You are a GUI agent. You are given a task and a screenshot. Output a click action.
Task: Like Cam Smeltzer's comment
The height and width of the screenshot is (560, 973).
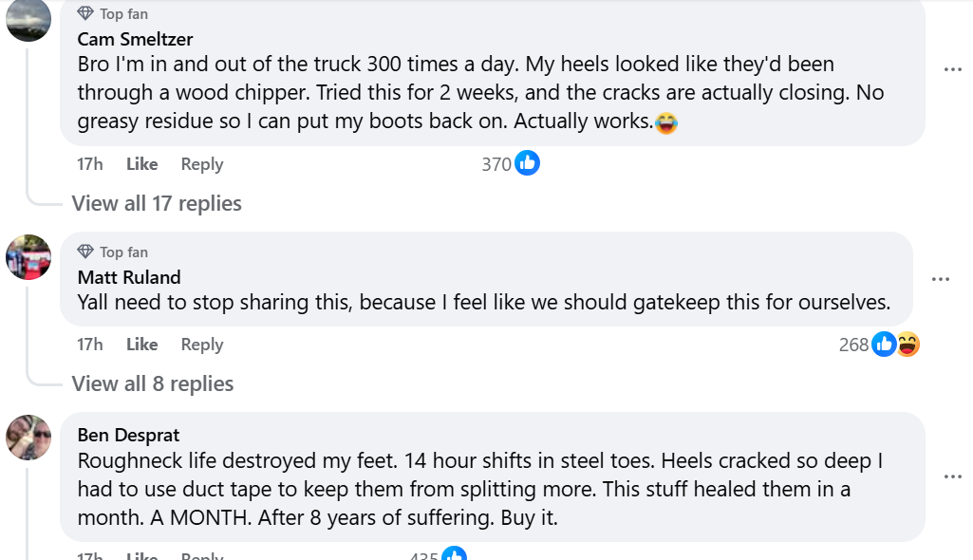coord(141,164)
